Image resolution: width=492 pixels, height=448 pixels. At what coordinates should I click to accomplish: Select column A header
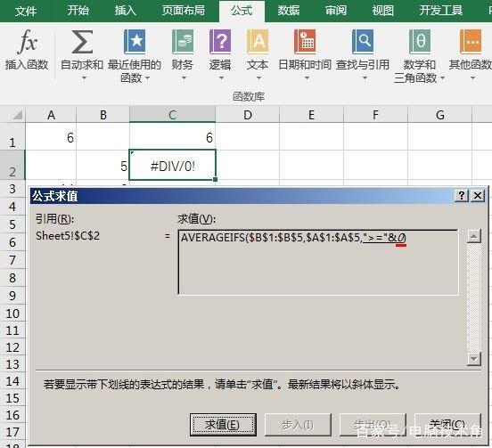51,115
